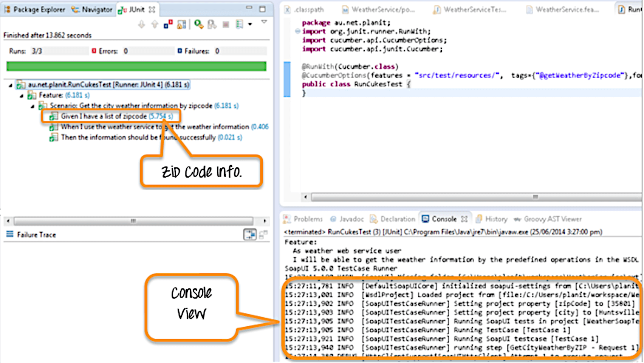The width and height of the screenshot is (644, 363).
Task: Open the JUnit View Menu triangle
Action: (264, 22)
